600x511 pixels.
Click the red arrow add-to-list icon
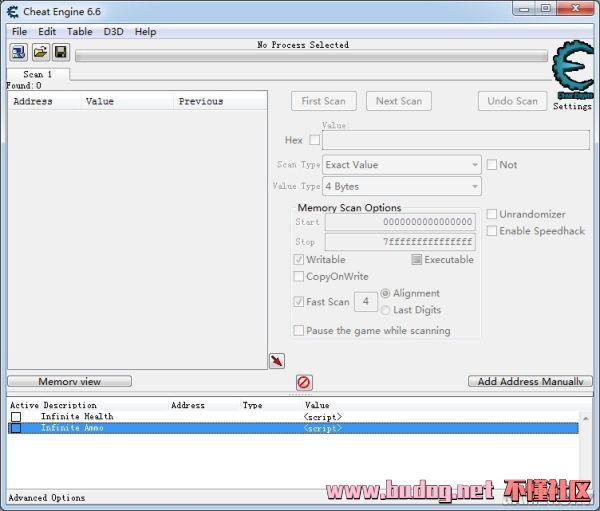click(277, 361)
